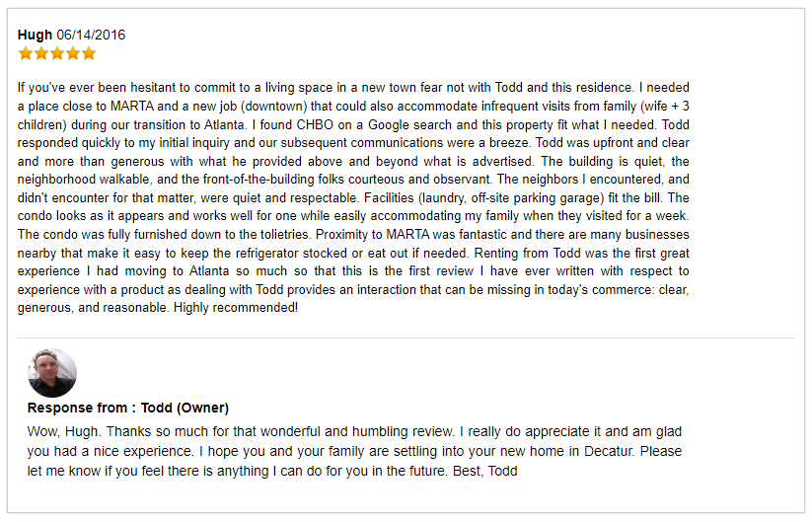Click the review date 06/14/2016
812x522 pixels.
(91, 35)
